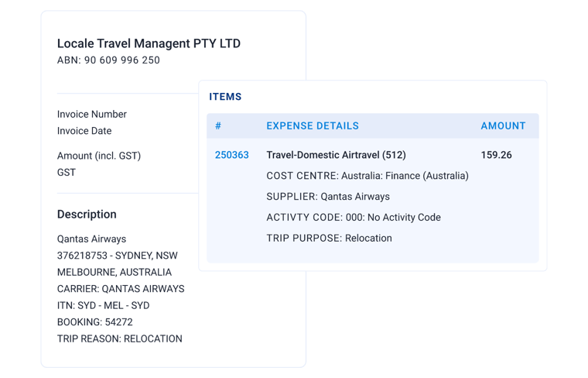Viewport: 588px width, 378px height.
Task: Select the Travel-Domestic Airtravel (512) expense title
Action: coord(336,155)
